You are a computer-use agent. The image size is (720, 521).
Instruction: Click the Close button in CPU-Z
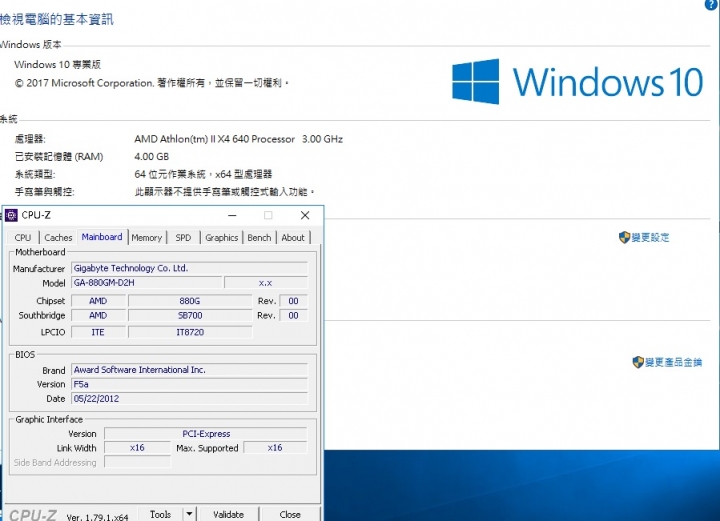click(x=290, y=514)
